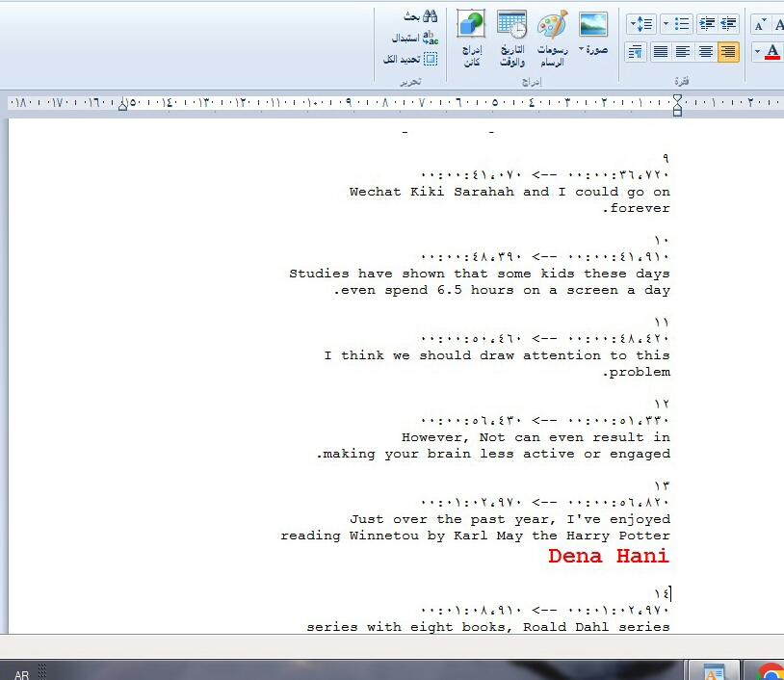Click timestamp line ending ٠٠:٠٠:٤٨،٤٢٠

[x=545, y=339]
